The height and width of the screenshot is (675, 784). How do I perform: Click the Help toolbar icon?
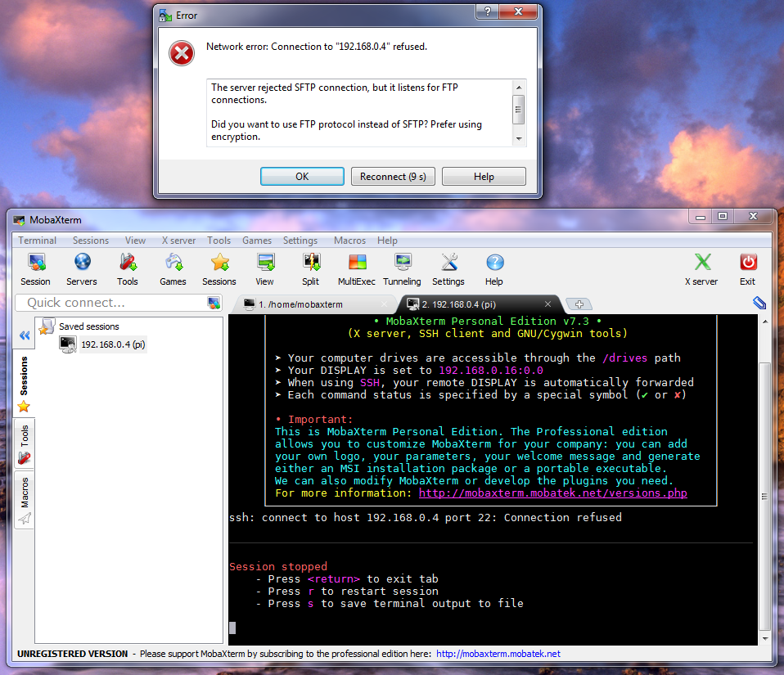click(x=494, y=269)
